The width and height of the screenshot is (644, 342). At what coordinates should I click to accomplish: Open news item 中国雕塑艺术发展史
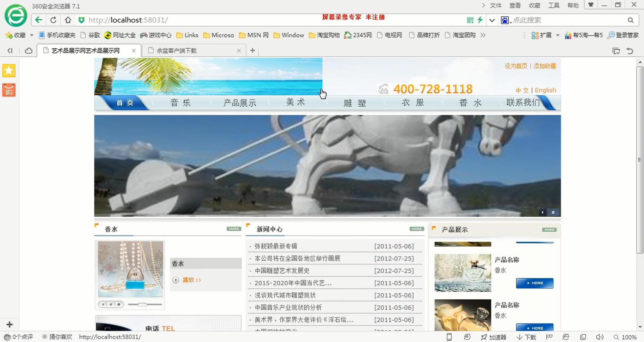click(282, 271)
